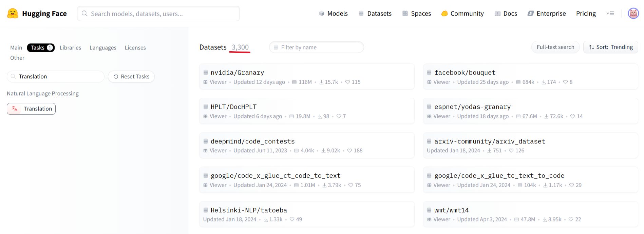This screenshot has width=644, height=234.
Task: Click the Viewer table icon on facebook/bouquet
Action: pyautogui.click(x=429, y=82)
